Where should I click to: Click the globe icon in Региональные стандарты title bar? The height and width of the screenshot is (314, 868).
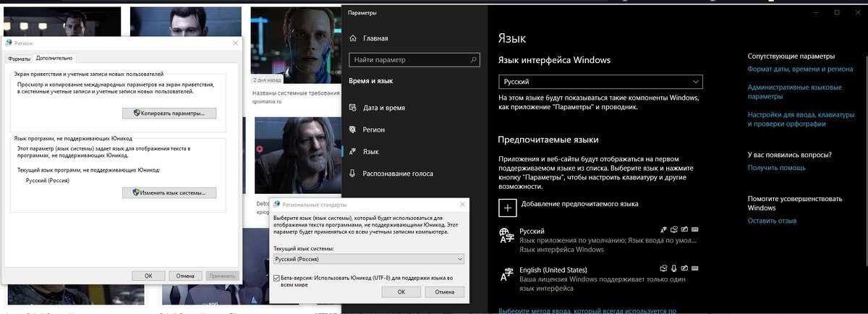(x=277, y=205)
